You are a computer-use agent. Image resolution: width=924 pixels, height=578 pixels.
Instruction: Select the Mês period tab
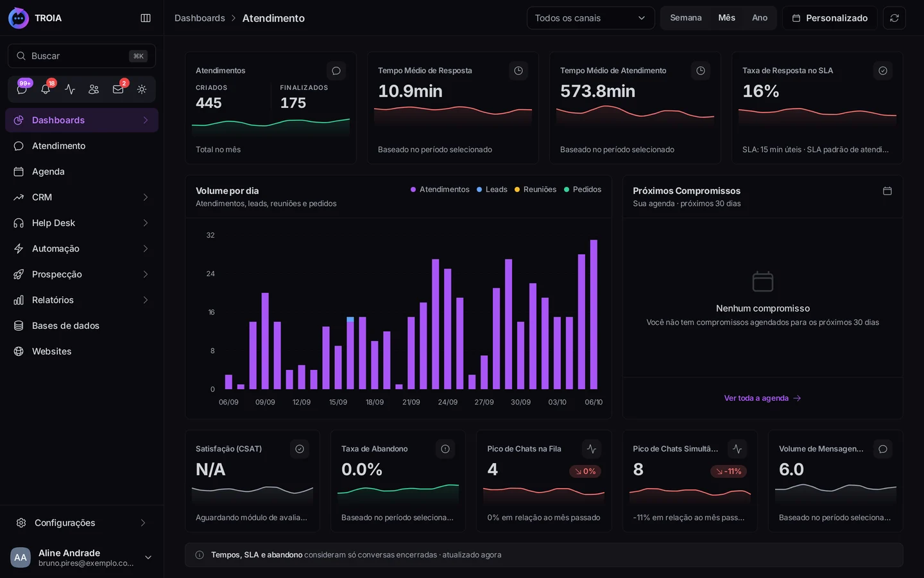(727, 18)
